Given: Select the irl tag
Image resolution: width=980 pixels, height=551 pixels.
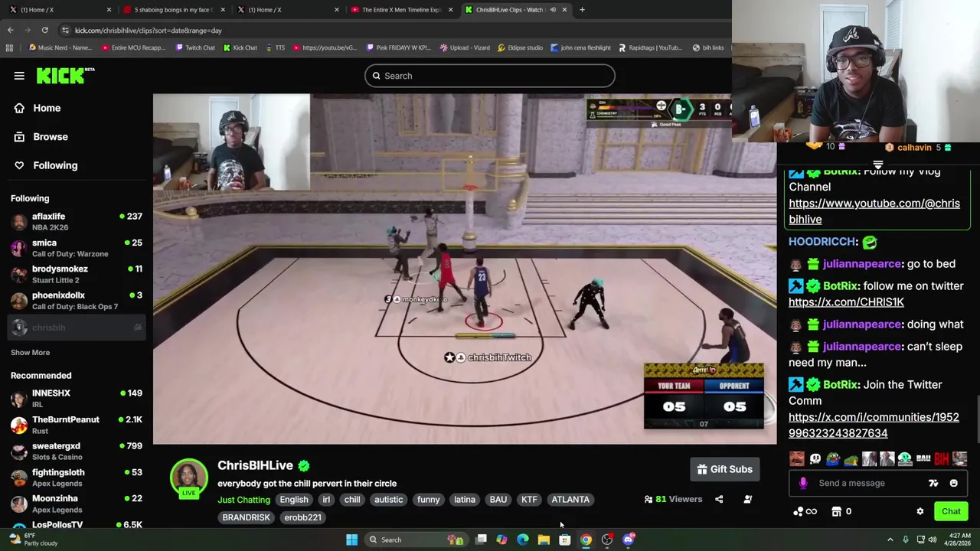Looking at the screenshot, I should (x=326, y=500).
